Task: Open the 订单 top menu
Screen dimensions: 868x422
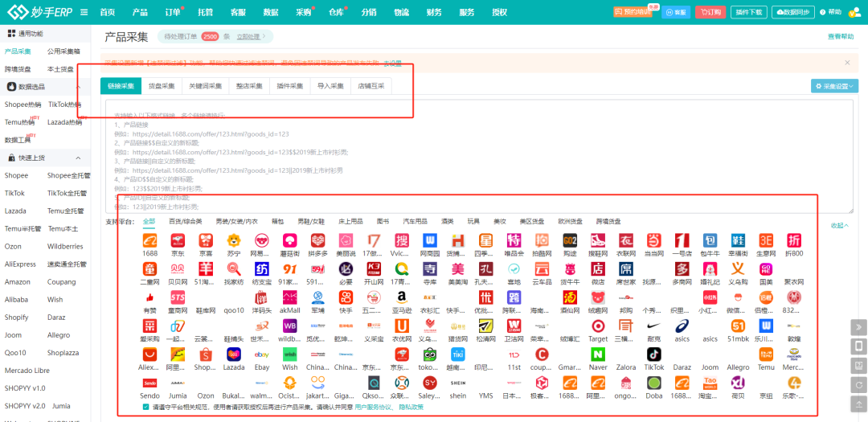Action: click(x=173, y=12)
